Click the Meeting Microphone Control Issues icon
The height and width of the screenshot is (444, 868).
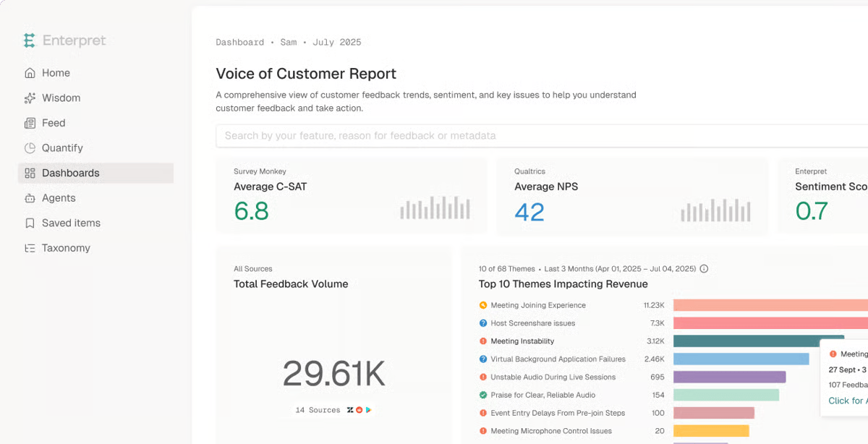[x=483, y=431]
